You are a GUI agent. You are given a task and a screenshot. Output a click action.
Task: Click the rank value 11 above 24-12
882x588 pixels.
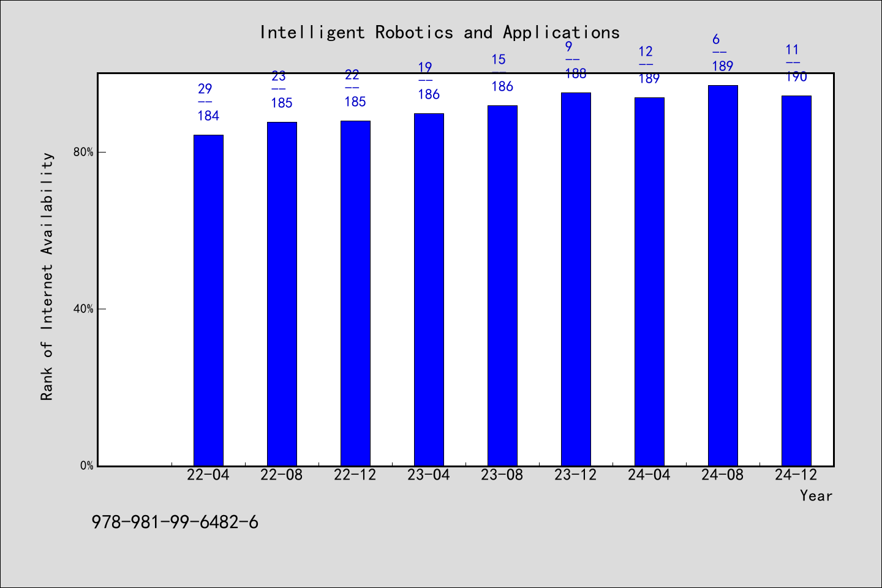793,50
